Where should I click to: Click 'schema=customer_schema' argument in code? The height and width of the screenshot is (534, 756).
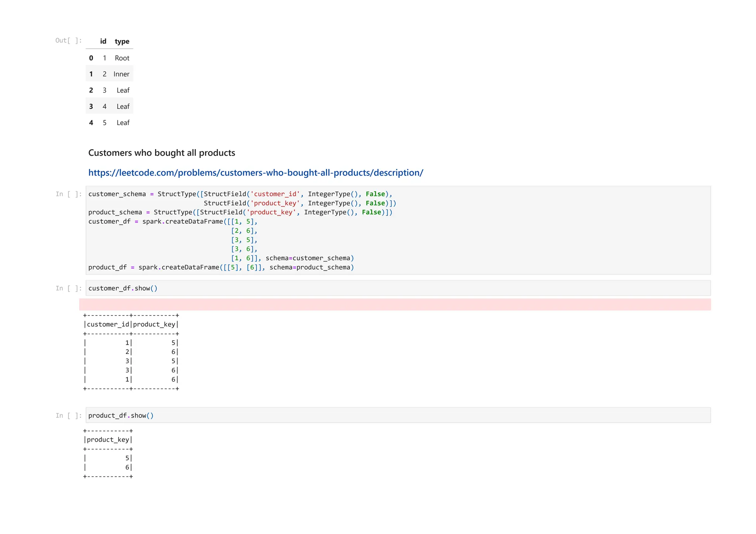pos(308,258)
